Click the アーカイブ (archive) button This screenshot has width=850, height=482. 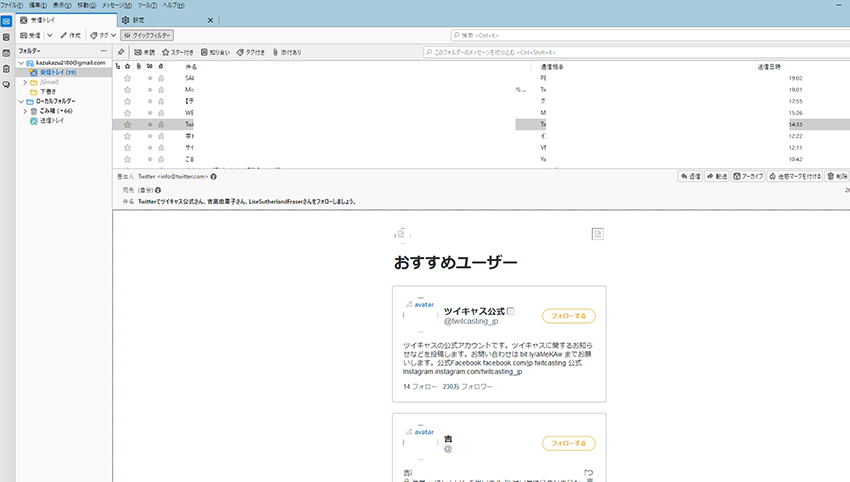tap(748, 176)
